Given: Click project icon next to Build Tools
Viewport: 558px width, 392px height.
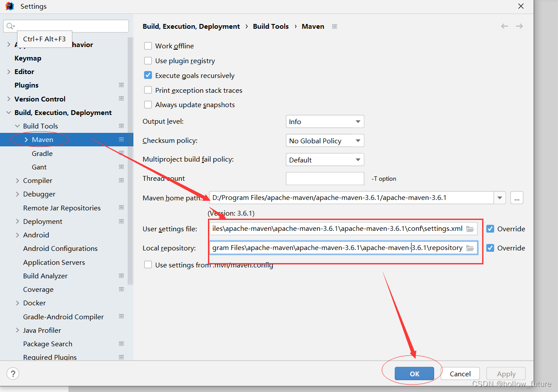Looking at the screenshot, I should point(121,126).
